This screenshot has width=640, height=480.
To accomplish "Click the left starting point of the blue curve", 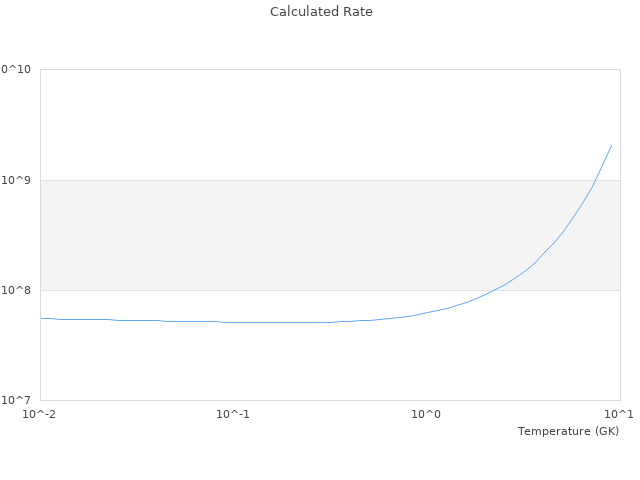I will click(x=41, y=318).
